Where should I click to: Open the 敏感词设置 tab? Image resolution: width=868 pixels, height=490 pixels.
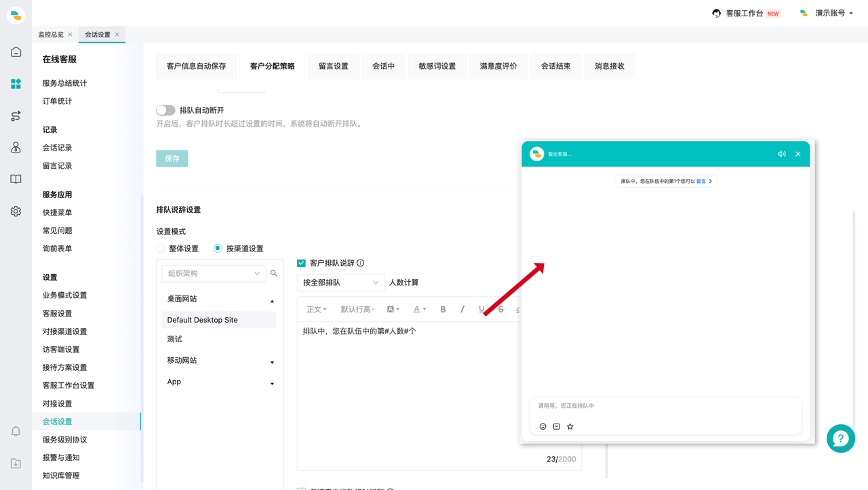[x=437, y=66]
